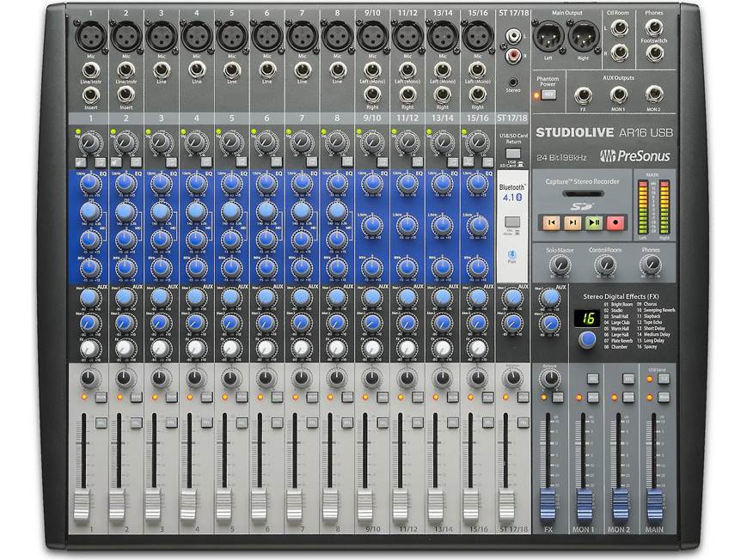The image size is (747, 560).
Task: Mute channel 1
Action: (x=101, y=397)
